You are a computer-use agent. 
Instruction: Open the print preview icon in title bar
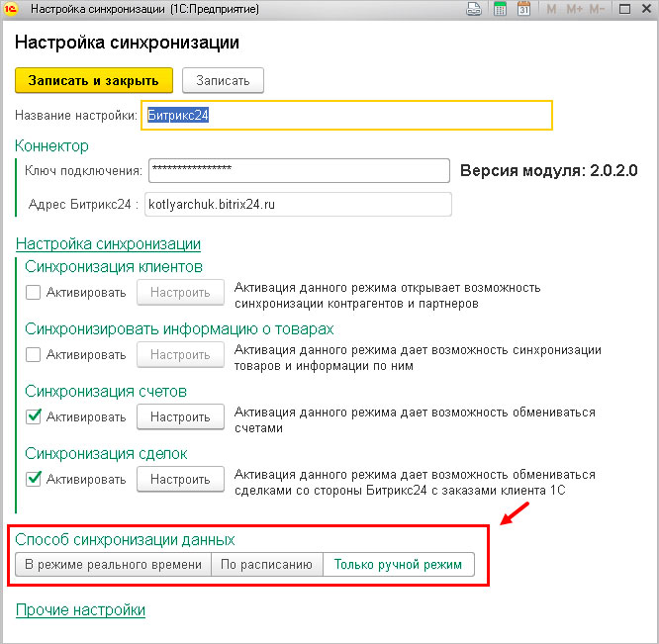(x=474, y=9)
